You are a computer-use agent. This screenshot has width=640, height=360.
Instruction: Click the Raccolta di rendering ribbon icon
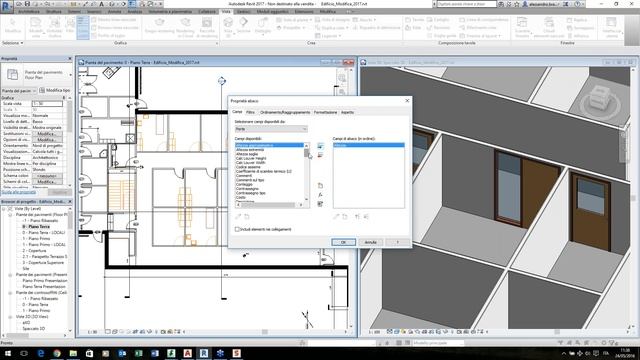tap(207, 27)
